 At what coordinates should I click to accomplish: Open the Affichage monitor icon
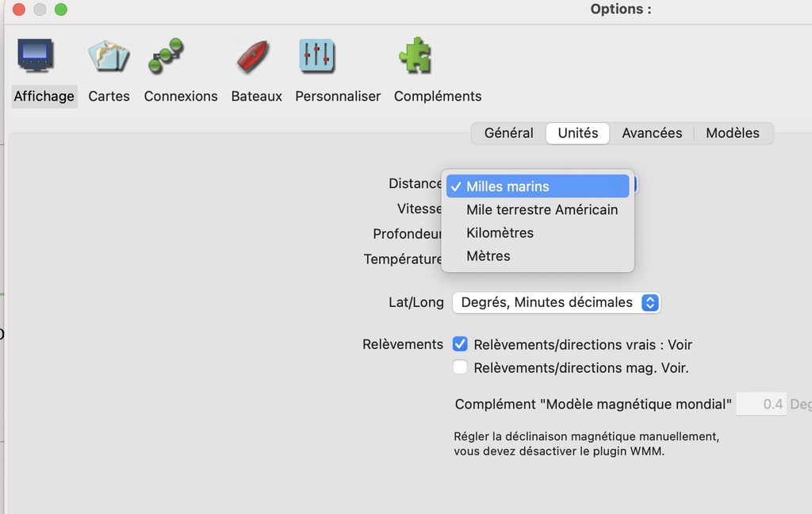(35, 56)
